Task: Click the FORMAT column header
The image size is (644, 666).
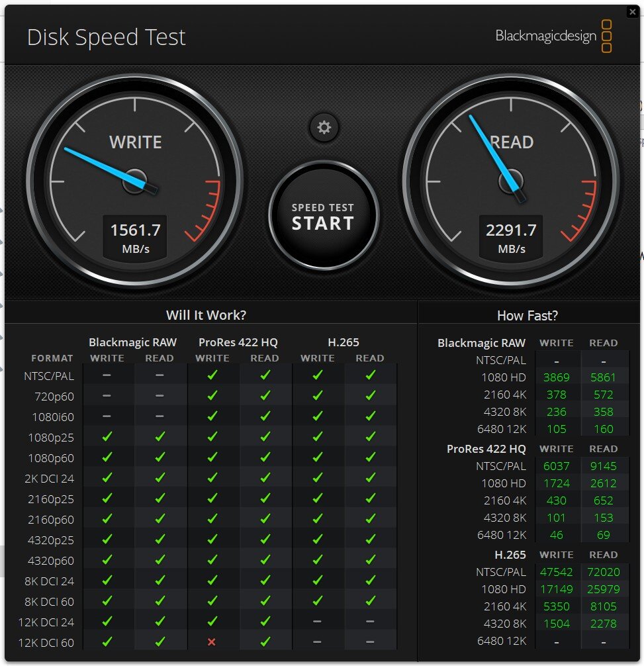Action: (52, 358)
